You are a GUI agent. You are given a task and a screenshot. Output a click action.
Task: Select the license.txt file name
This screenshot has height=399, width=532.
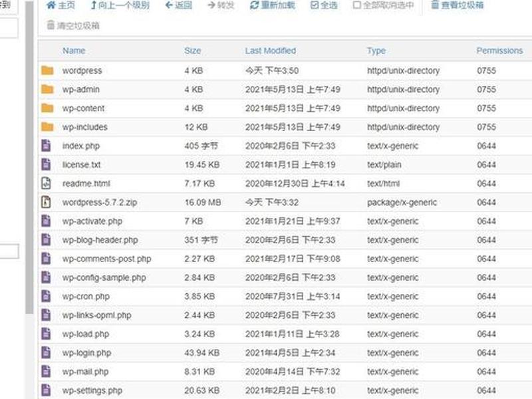81,165
